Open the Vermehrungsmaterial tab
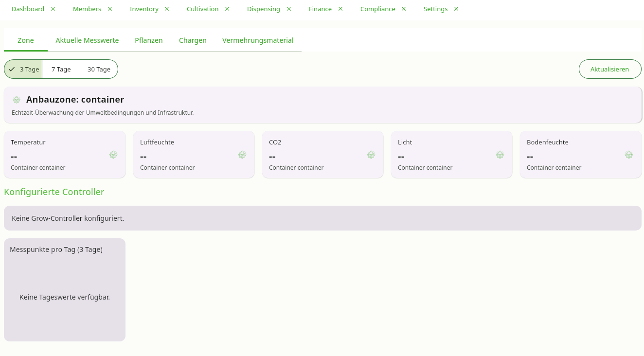The width and height of the screenshot is (644, 356). [x=258, y=40]
